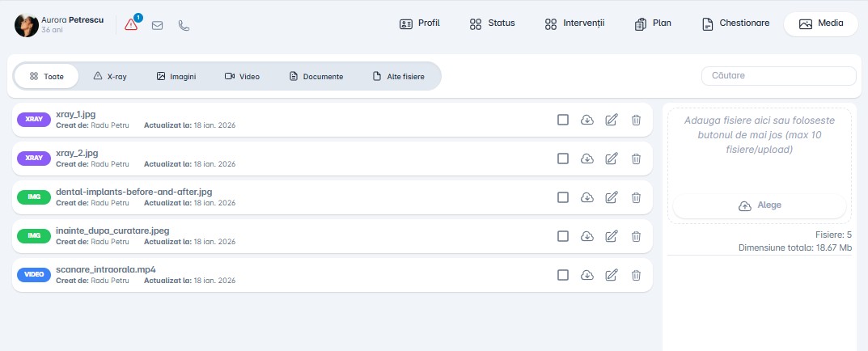868x351 pixels.
Task: Click the envelope email icon
Action: point(158,25)
